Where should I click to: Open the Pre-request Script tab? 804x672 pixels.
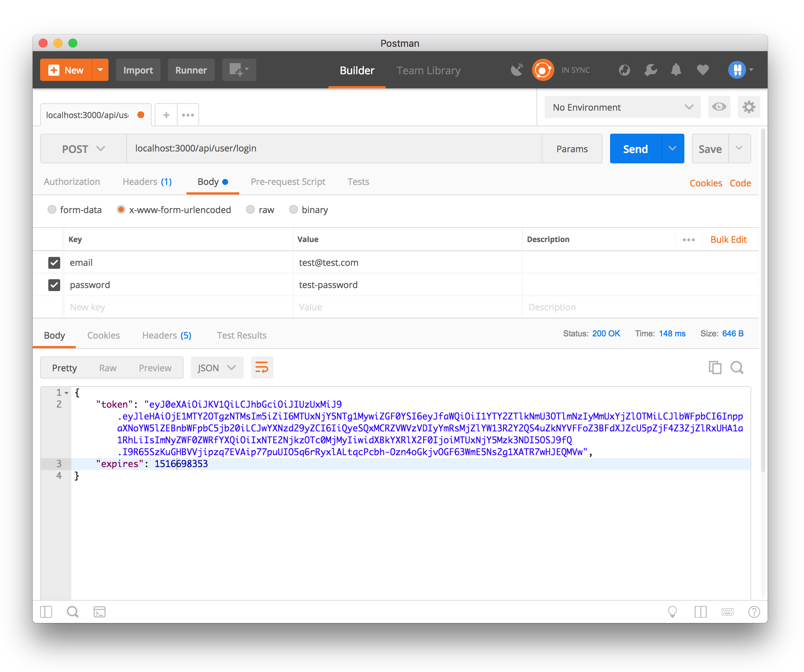(288, 182)
